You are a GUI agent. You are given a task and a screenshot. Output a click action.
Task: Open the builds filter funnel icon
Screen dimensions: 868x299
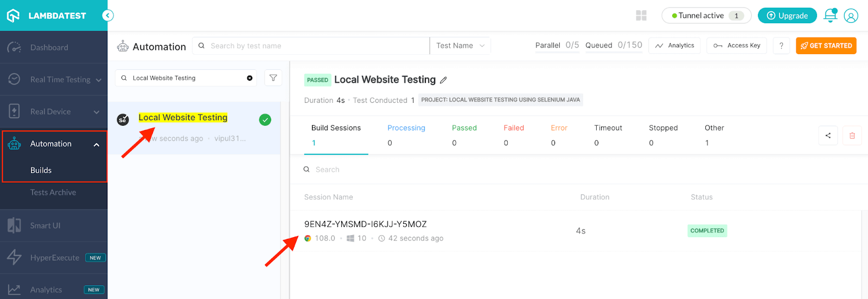[x=273, y=78]
